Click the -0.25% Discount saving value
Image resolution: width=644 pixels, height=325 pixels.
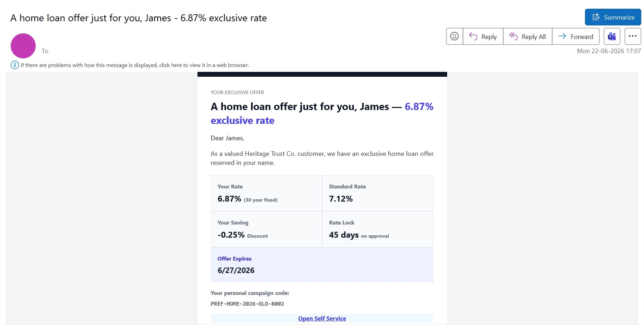tap(231, 235)
